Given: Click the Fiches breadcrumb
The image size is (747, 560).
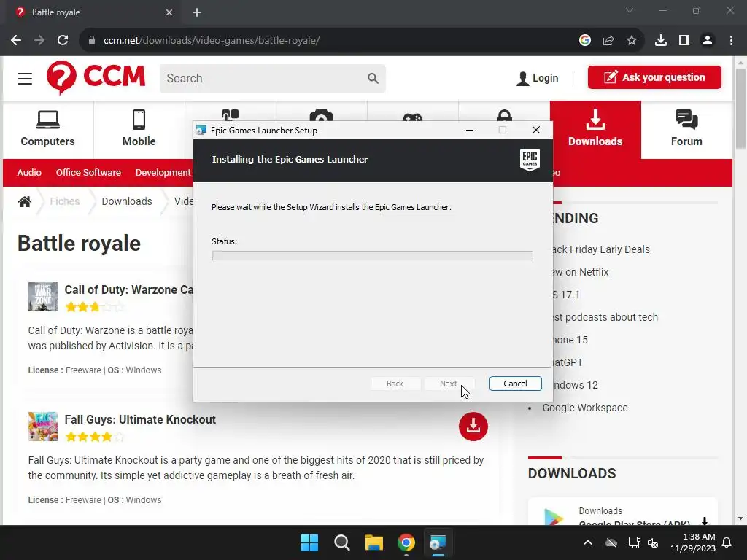Looking at the screenshot, I should click(65, 201).
